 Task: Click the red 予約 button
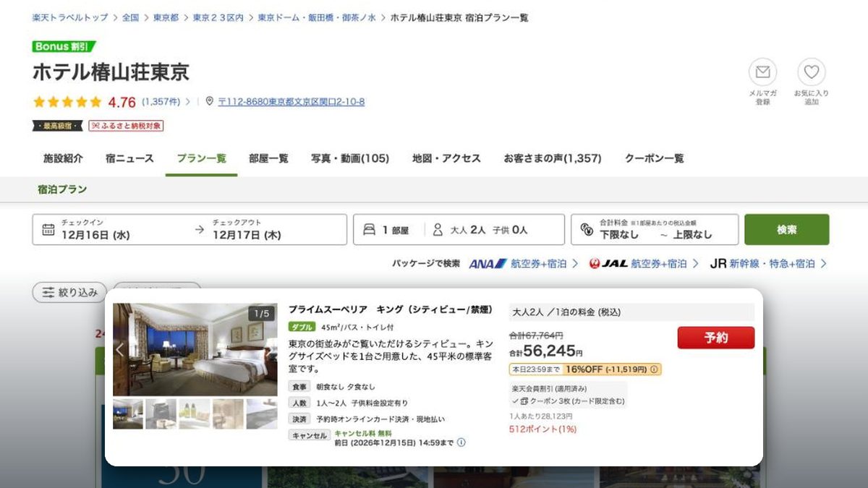click(x=716, y=338)
